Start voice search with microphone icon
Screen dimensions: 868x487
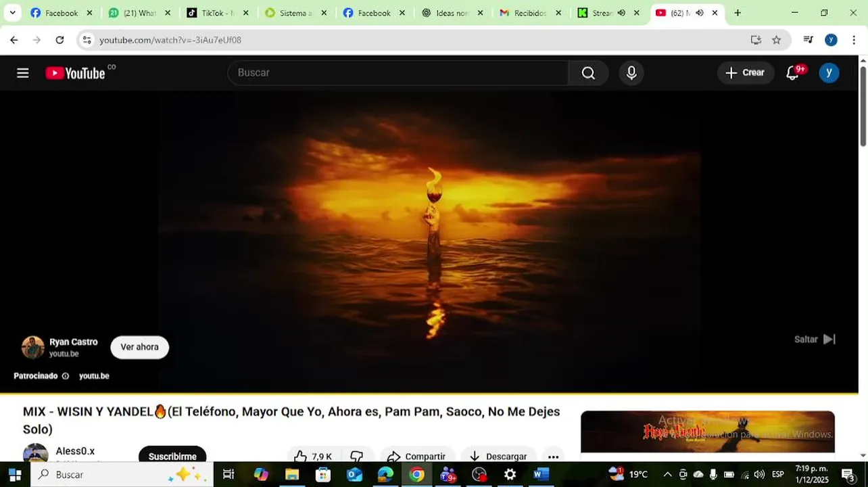[631, 73]
